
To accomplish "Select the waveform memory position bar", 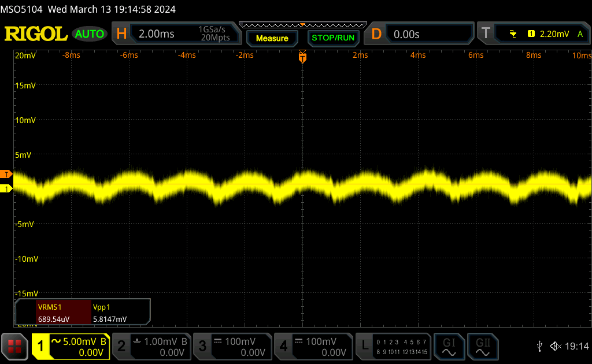I will (x=303, y=25).
